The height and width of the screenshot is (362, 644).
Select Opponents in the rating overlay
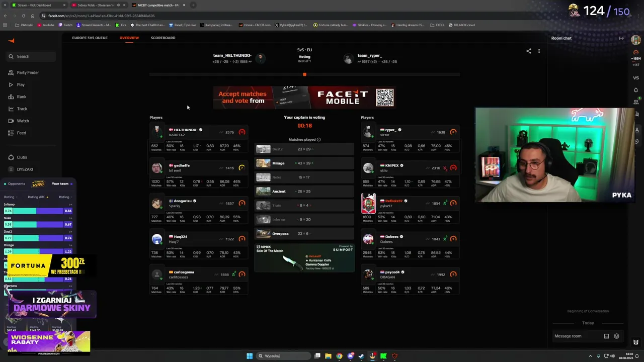(14, 184)
